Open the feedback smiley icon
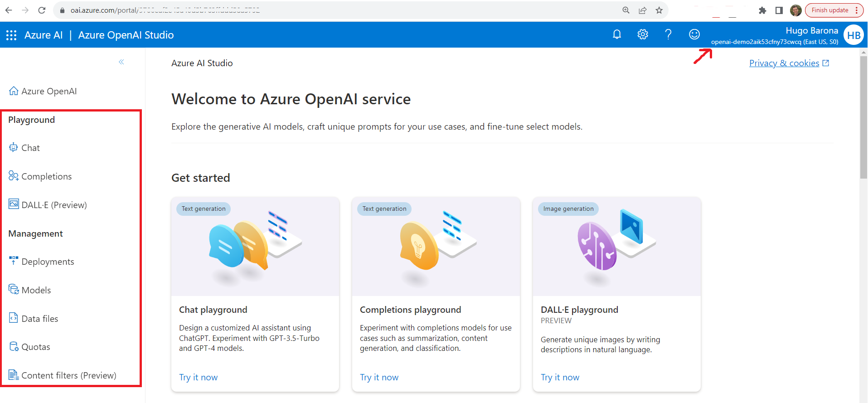The height and width of the screenshot is (403, 868). [694, 34]
